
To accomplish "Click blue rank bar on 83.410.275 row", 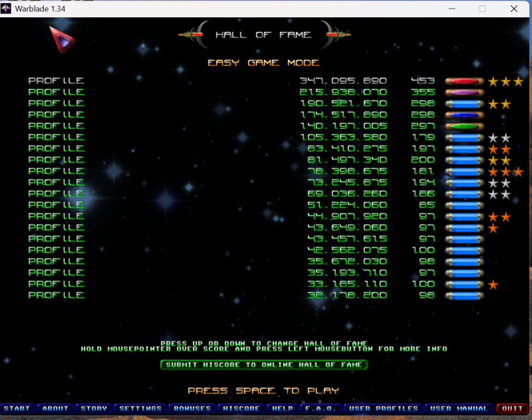I will pyautogui.click(x=464, y=149).
